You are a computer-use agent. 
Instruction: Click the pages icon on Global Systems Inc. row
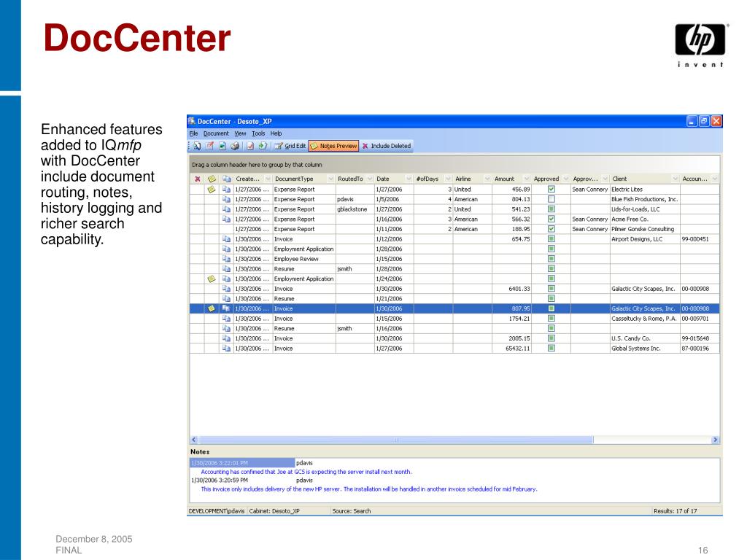(x=226, y=349)
